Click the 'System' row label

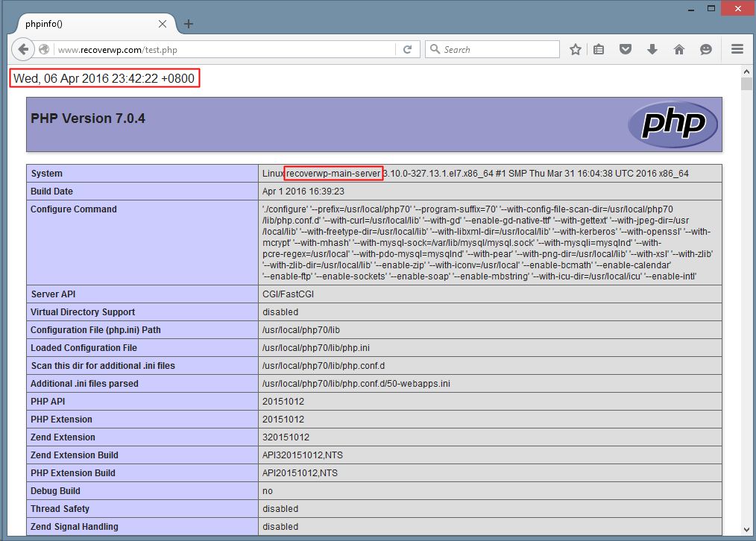47,174
